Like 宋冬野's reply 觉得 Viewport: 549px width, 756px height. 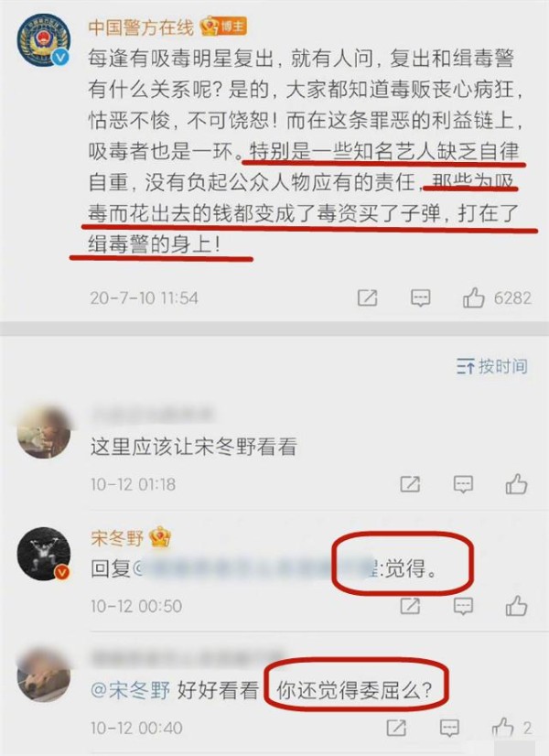516,606
